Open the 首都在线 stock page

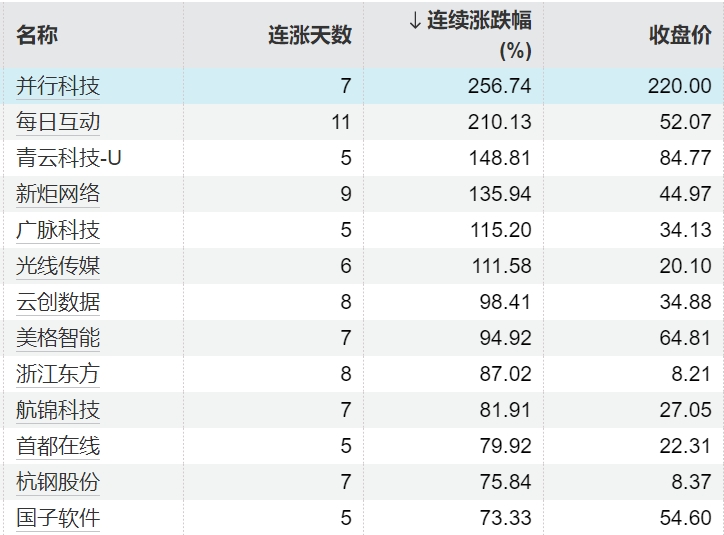(58, 447)
